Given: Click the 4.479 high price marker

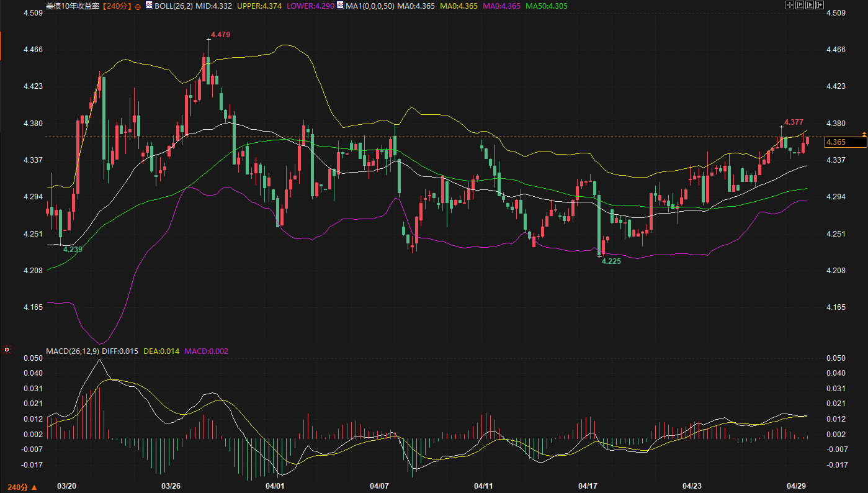Looking at the screenshot, I should coord(220,35).
